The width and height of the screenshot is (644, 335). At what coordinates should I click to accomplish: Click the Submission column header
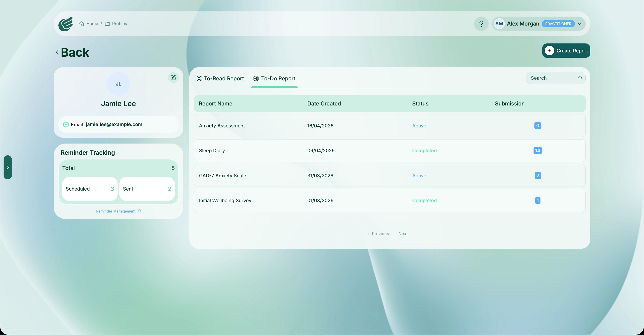(510, 104)
